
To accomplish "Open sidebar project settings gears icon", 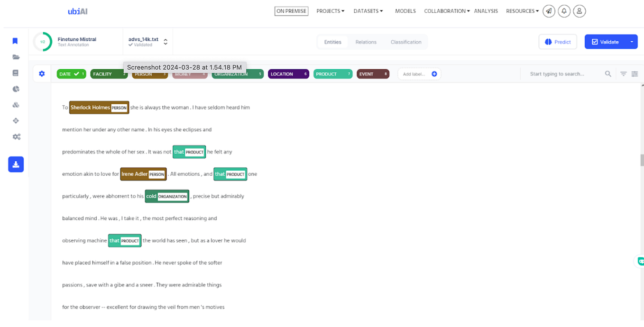I will point(16,136).
